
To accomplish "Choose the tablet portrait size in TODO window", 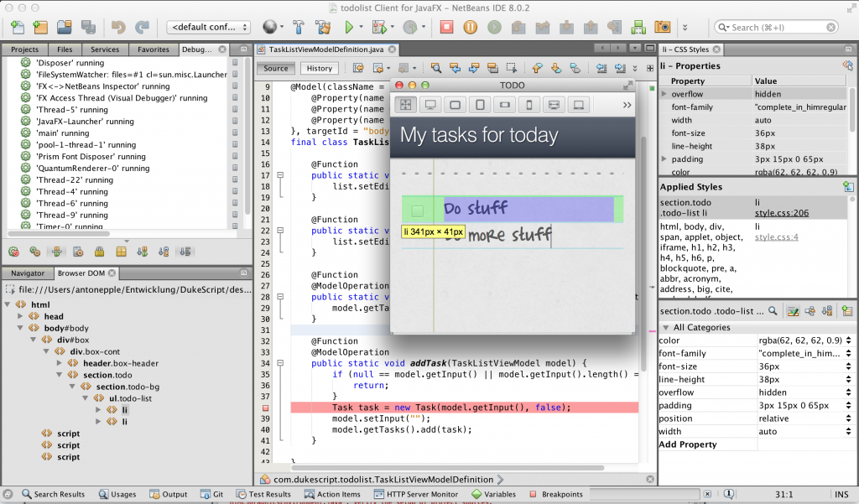I will [480, 105].
